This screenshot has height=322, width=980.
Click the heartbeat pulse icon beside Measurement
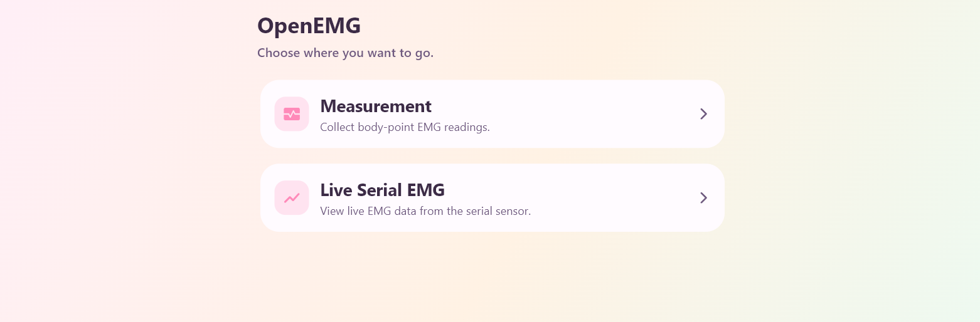tap(292, 114)
